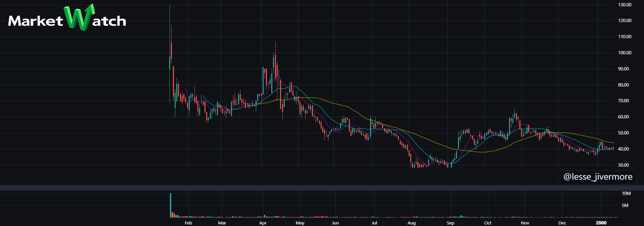This screenshot has height=226, width=644.
Task: Click the 50.00 price axis label
Action: [x=624, y=133]
